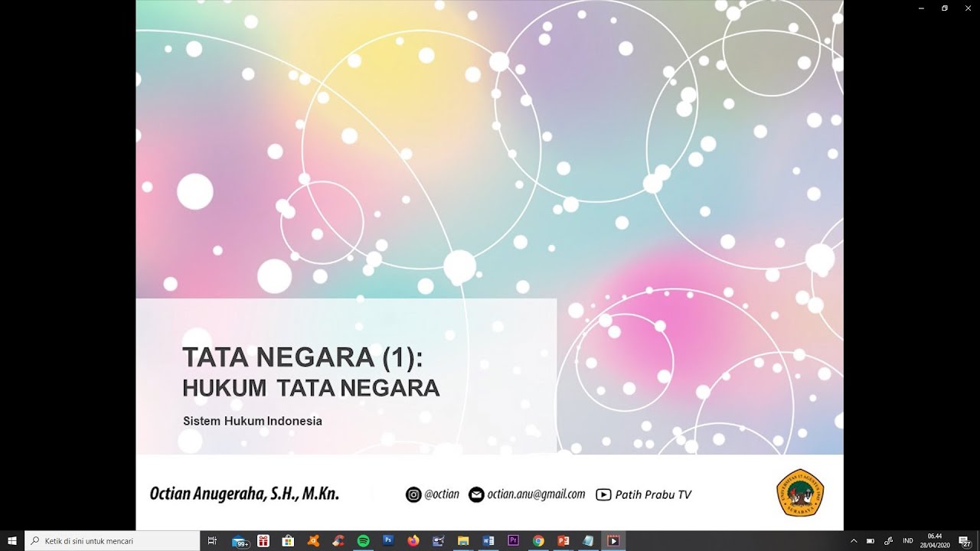
Task: Restore down the window
Action: tap(945, 8)
